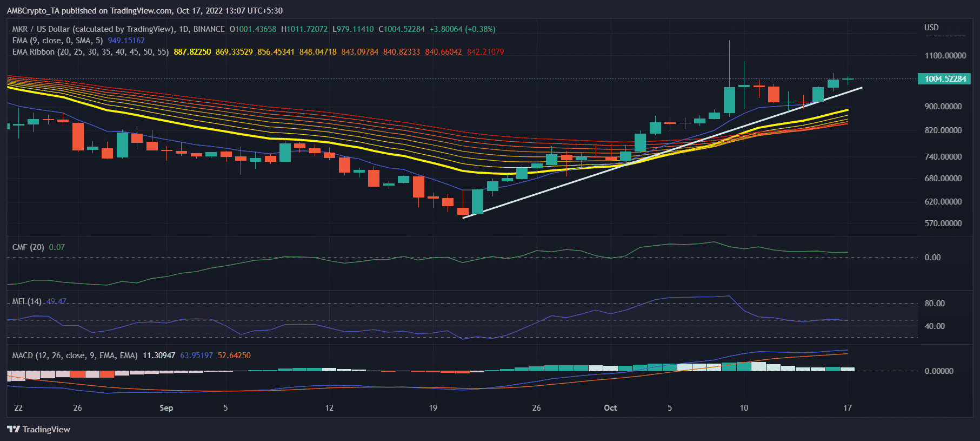Click the green CMF value 0.07
This screenshot has width=980, height=441.
(57, 247)
